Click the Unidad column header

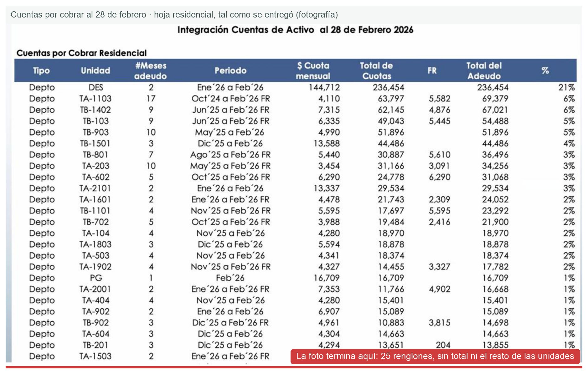[95, 71]
